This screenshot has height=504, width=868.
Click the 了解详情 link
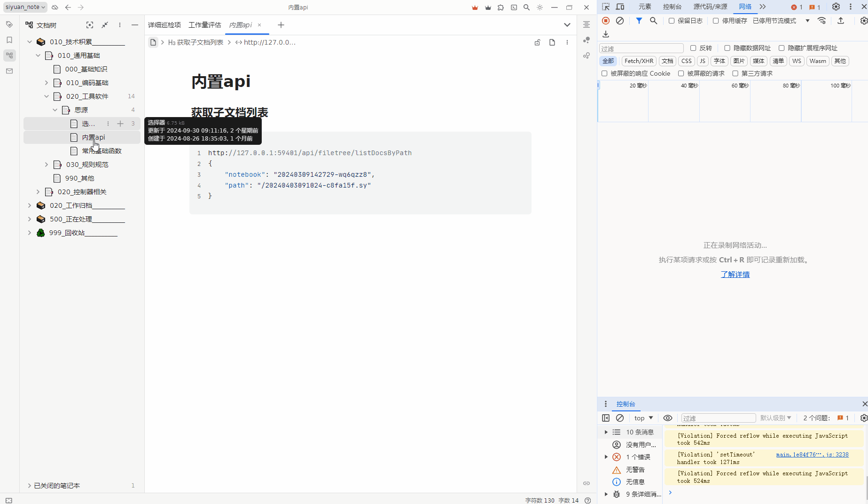(x=735, y=275)
